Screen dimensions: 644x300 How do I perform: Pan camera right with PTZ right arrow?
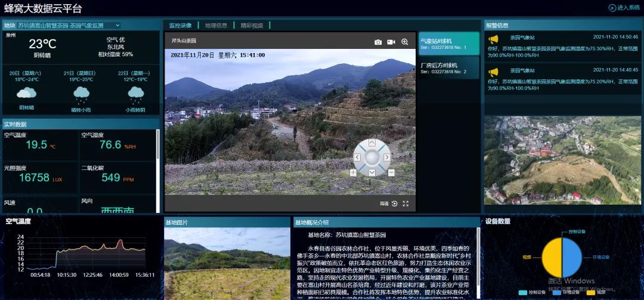pyautogui.click(x=386, y=157)
